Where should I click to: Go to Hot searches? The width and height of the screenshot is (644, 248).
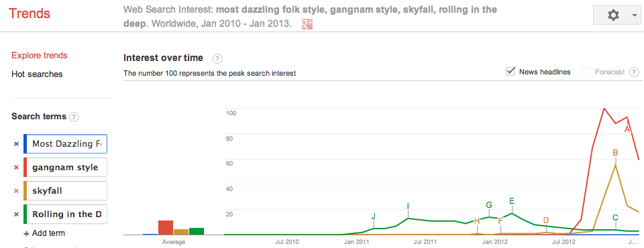coord(37,74)
